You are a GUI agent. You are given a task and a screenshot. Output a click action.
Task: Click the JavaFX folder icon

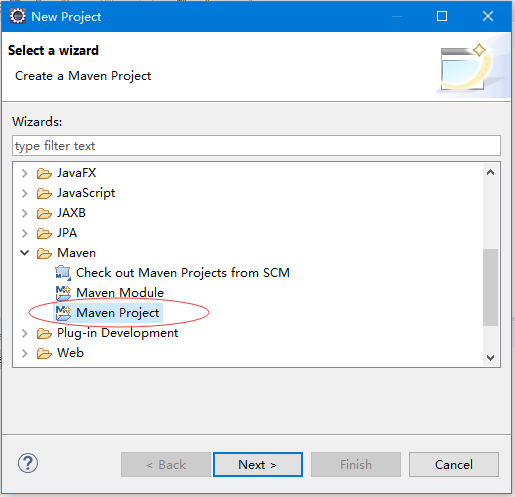[44, 173]
